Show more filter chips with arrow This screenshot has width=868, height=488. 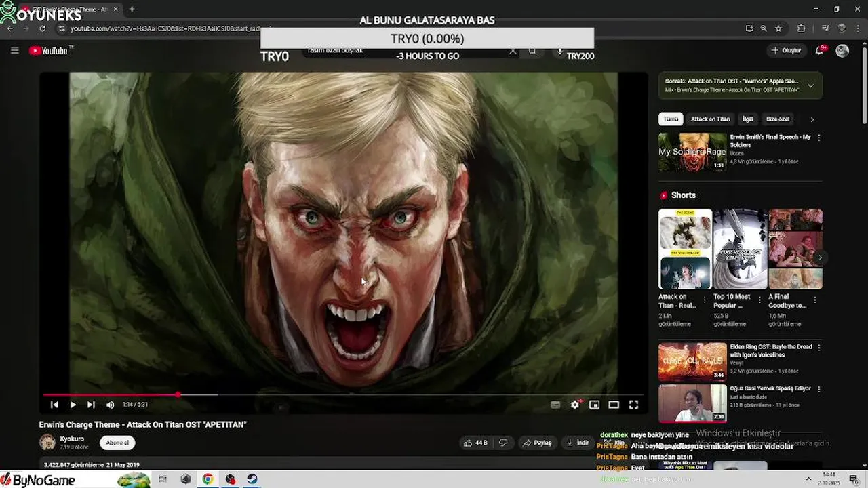(x=812, y=120)
